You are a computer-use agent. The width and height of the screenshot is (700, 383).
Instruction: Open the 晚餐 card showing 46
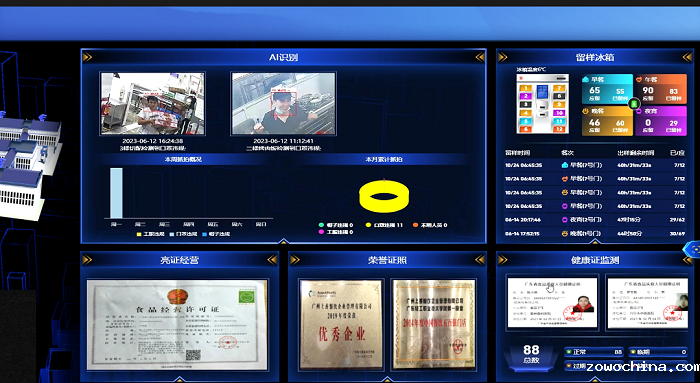point(607,121)
